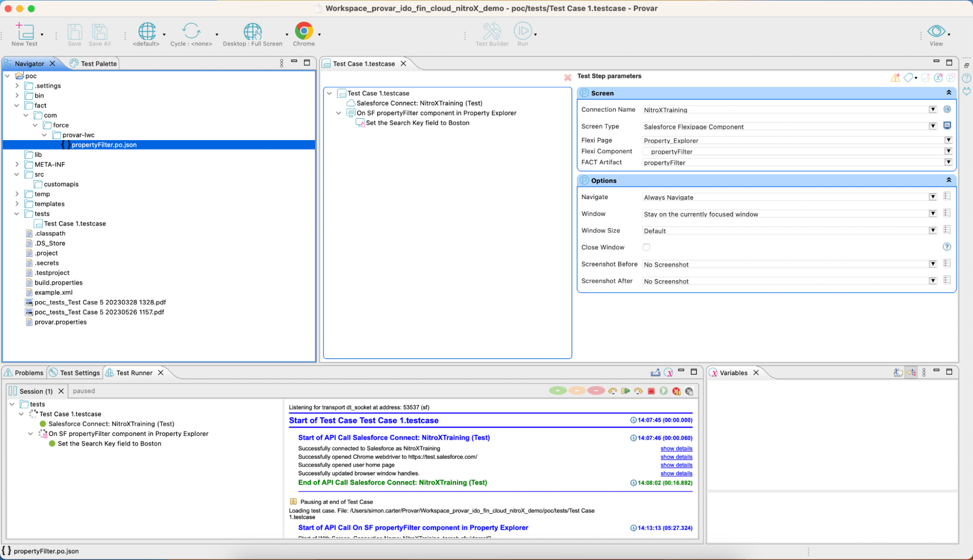Collapse the Screen section
The width and height of the screenshot is (973, 560).
tap(949, 92)
